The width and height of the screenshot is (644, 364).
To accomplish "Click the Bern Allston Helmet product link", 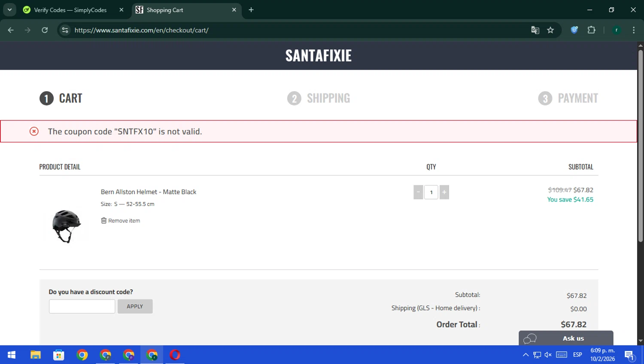I will point(149,192).
